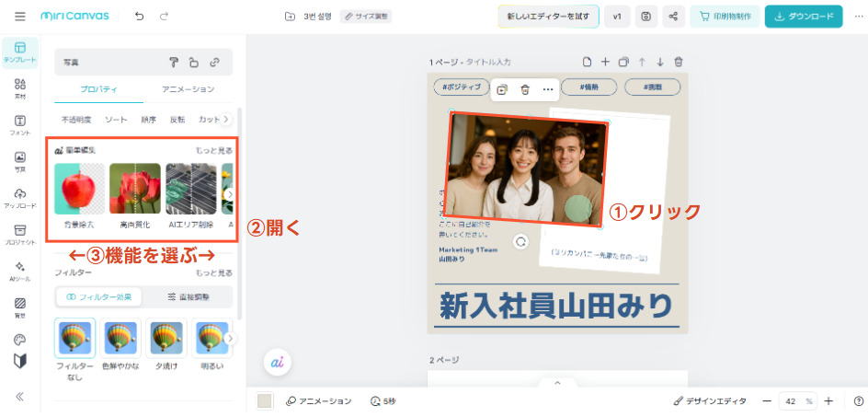Redo the last undone action

164,16
